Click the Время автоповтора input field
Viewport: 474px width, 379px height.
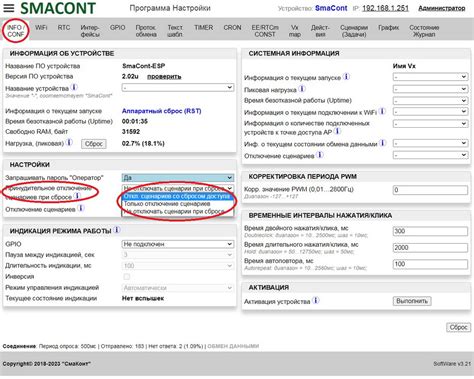(430, 264)
